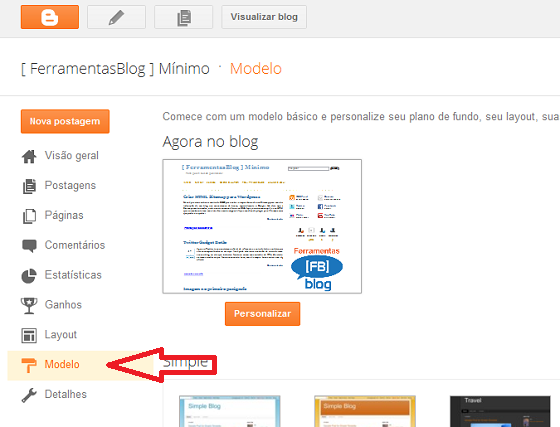
Task: Click the Visualizar blog button
Action: coord(264,17)
